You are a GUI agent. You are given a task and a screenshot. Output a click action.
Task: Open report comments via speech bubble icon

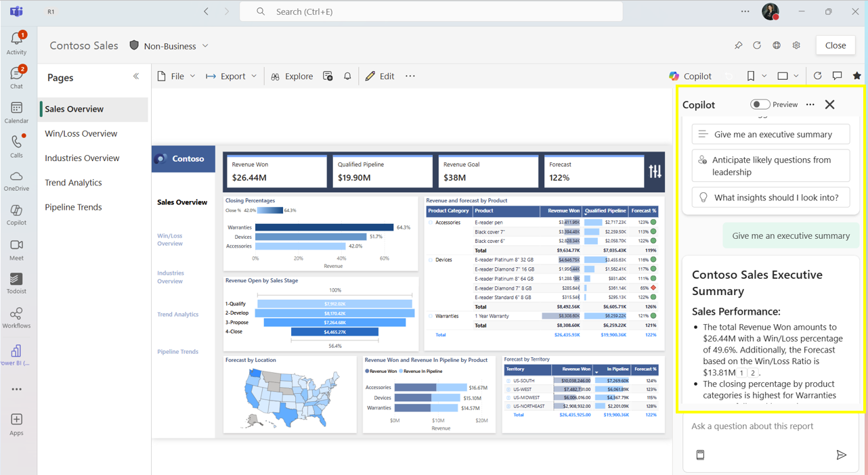837,76
